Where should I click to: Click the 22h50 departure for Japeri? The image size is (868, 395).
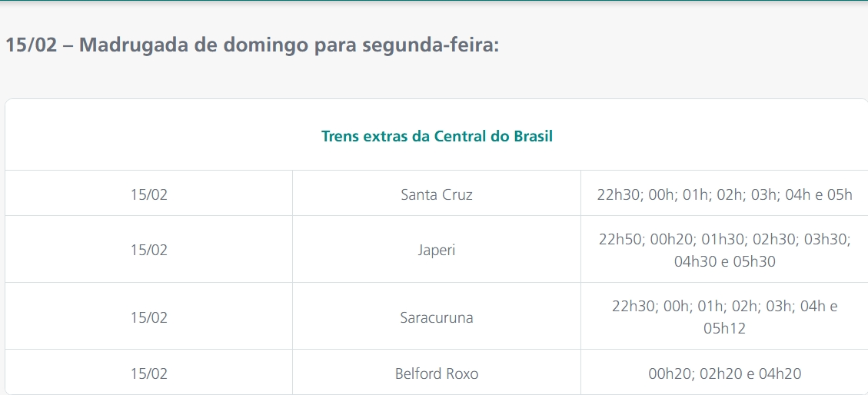coord(620,239)
